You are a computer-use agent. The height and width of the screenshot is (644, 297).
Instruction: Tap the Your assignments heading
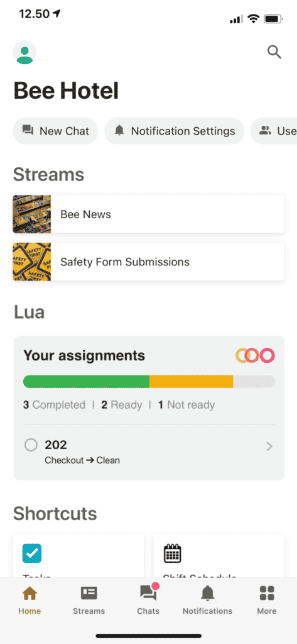coord(84,355)
